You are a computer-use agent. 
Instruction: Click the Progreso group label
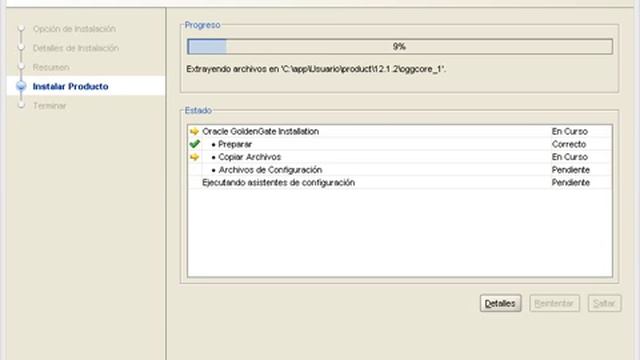pos(202,25)
